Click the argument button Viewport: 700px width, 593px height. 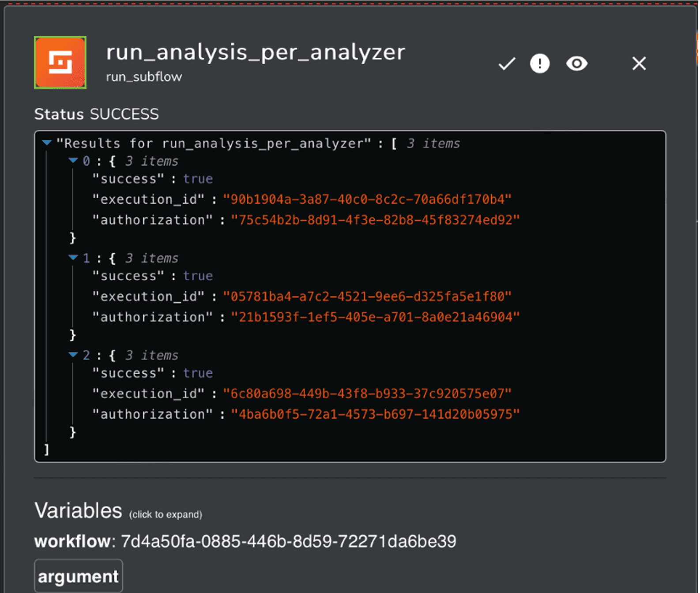[x=78, y=576]
